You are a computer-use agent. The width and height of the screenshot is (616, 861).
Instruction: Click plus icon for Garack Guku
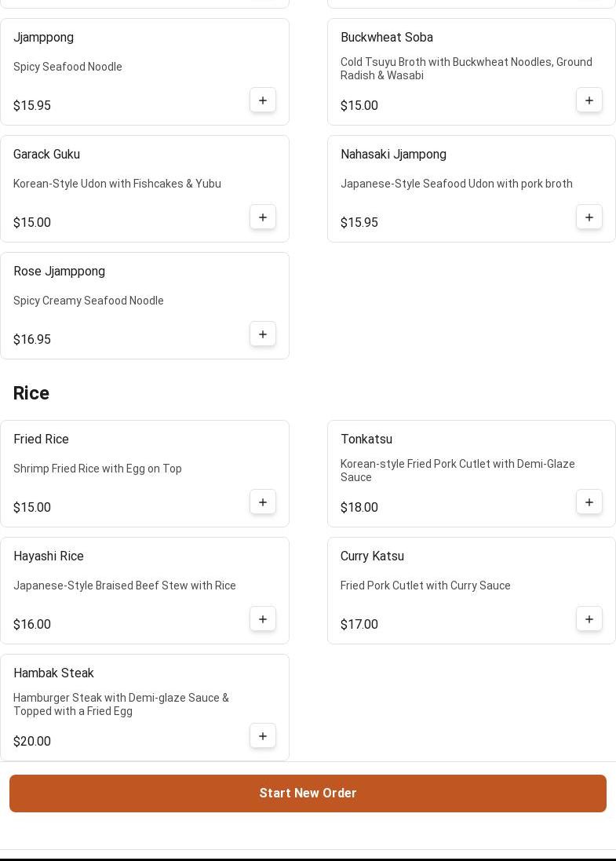[x=263, y=217]
